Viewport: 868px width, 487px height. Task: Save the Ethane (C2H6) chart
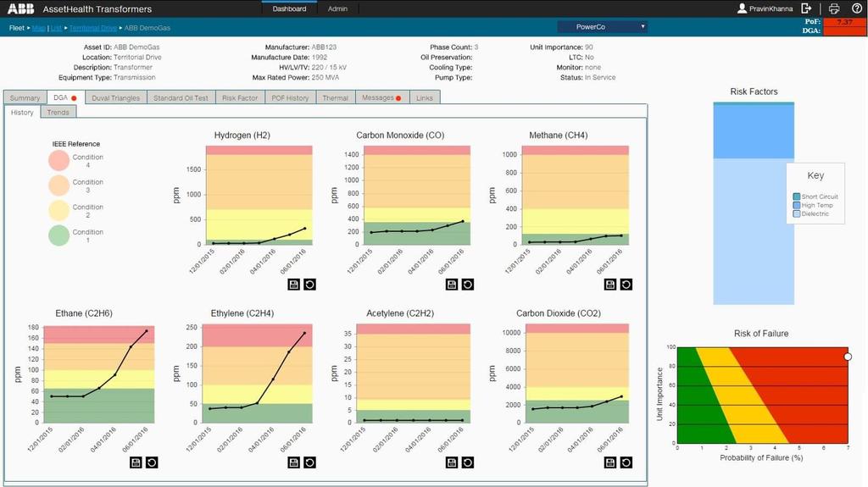[x=136, y=462]
